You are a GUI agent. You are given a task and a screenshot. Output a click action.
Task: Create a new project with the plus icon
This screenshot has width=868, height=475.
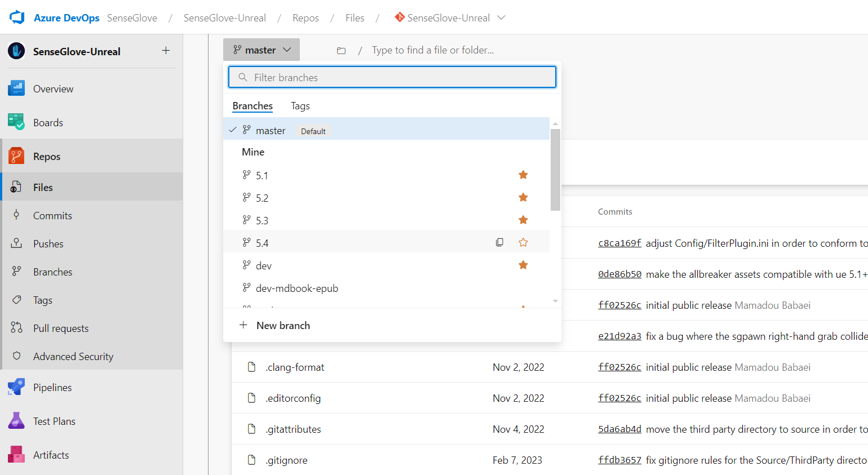tap(166, 50)
